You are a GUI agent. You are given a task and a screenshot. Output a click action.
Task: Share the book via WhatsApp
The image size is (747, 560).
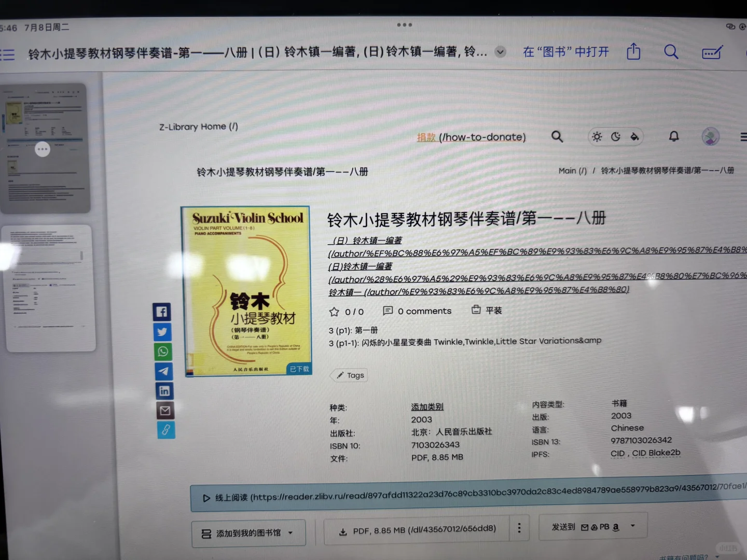coord(163,352)
